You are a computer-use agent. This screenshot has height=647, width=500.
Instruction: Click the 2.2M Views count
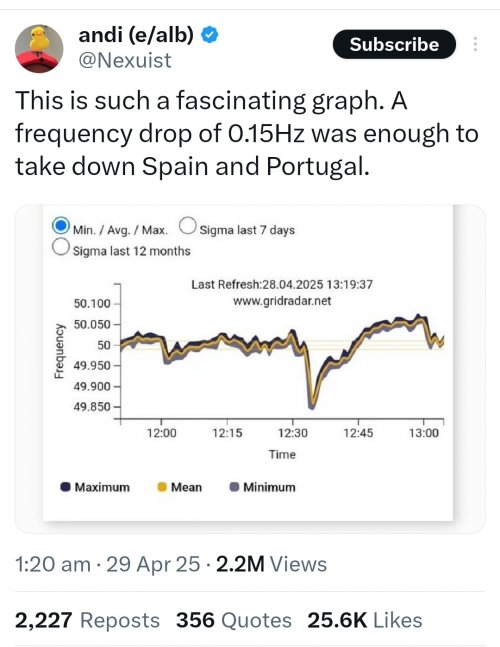tap(271, 564)
